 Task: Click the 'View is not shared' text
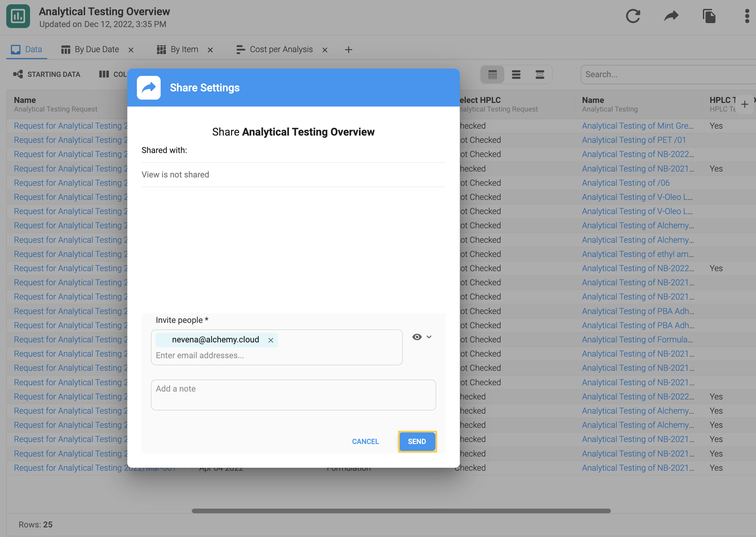175,174
